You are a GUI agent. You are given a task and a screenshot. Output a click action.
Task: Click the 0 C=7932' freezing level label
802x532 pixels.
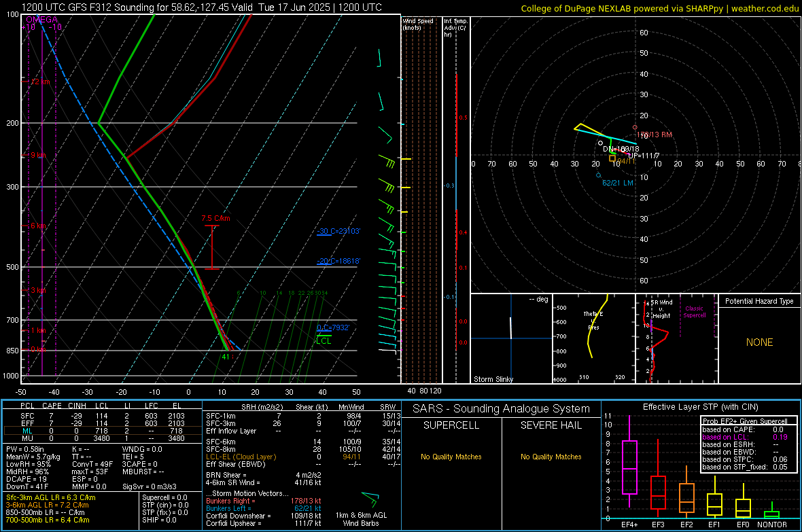(333, 327)
